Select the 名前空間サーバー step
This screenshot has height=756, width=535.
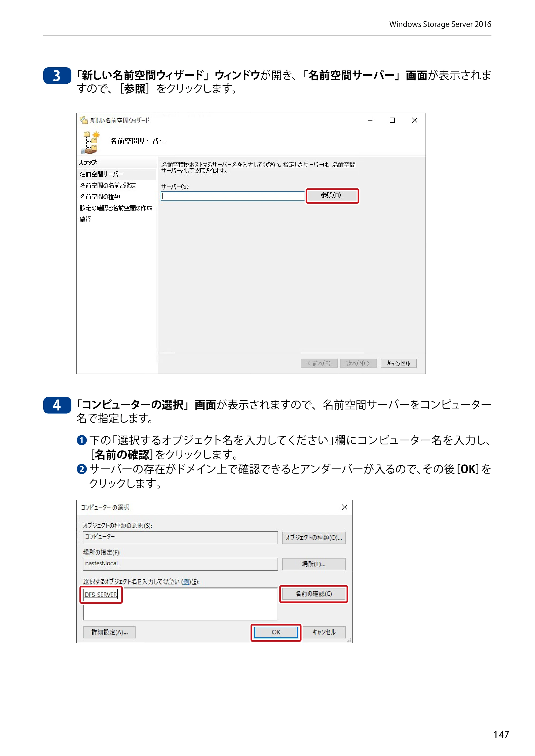click(117, 174)
